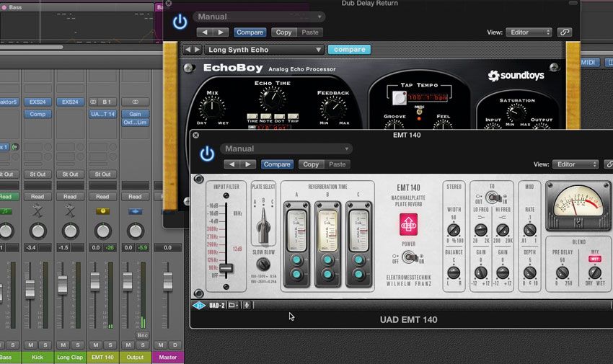
Task: Solo the EMT 140 channel
Action: (110, 345)
